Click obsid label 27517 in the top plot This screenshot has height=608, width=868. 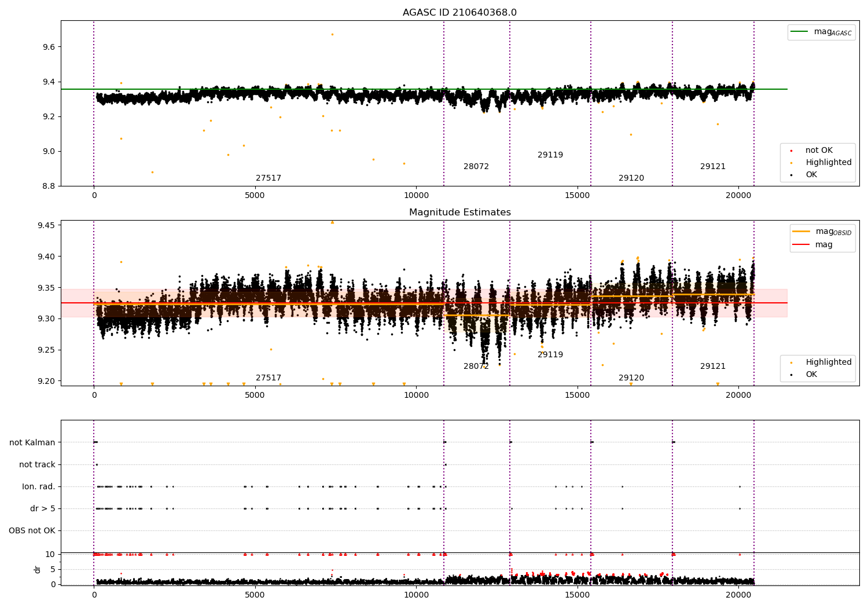[269, 178]
